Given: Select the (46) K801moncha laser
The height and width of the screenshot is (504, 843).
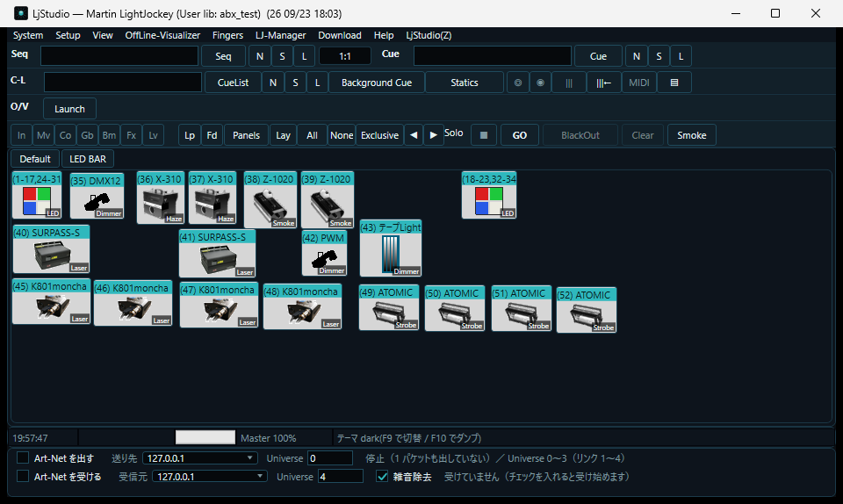Looking at the screenshot, I should [133, 303].
